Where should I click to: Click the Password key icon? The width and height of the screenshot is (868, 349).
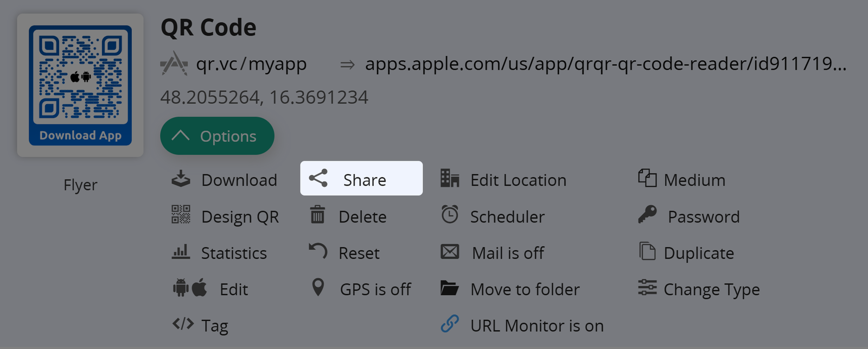point(647,215)
